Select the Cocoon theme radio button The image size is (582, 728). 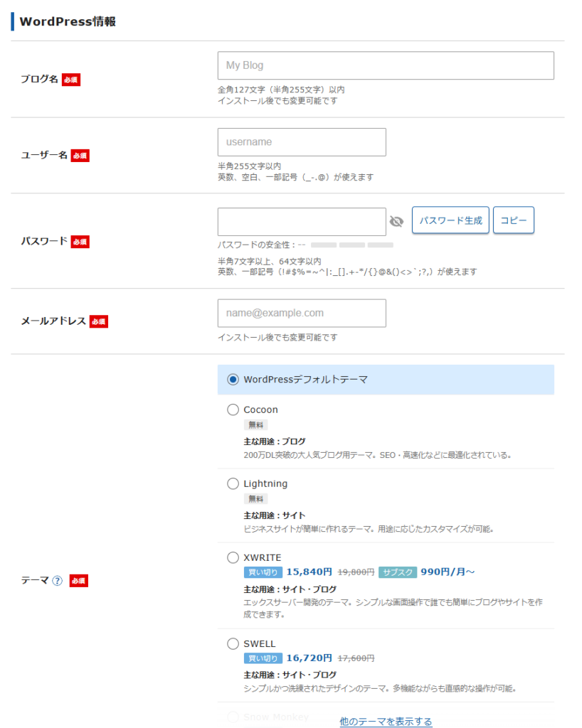(233, 409)
